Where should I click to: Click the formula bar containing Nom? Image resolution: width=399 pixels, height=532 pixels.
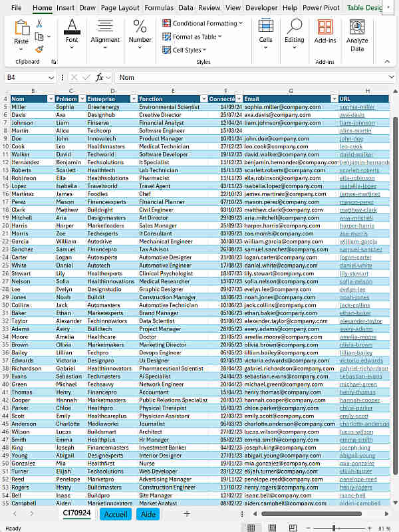click(253, 77)
